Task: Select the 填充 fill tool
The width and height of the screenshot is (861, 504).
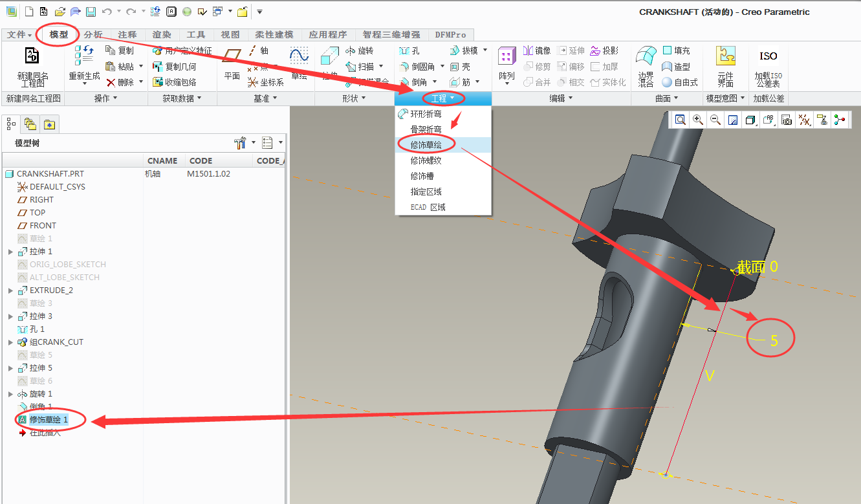Action: (677, 50)
